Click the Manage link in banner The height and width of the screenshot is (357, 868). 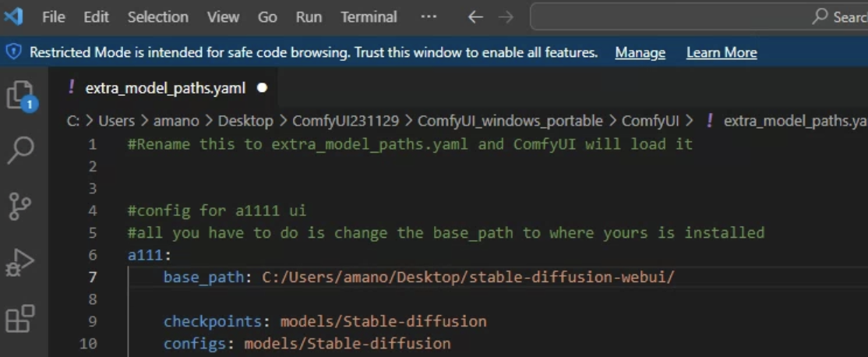click(640, 52)
